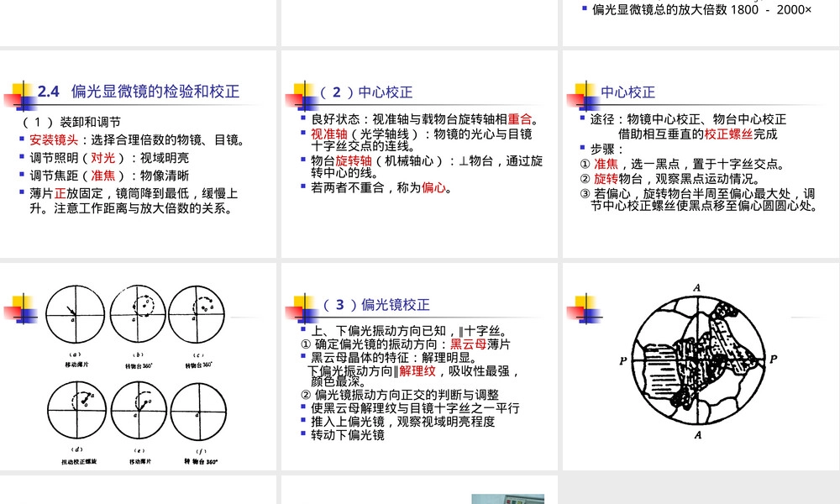The image size is (840, 504).
Task: Click the line 借助相互垂直的校正螺丝完成
Action: pyautogui.click(x=697, y=134)
